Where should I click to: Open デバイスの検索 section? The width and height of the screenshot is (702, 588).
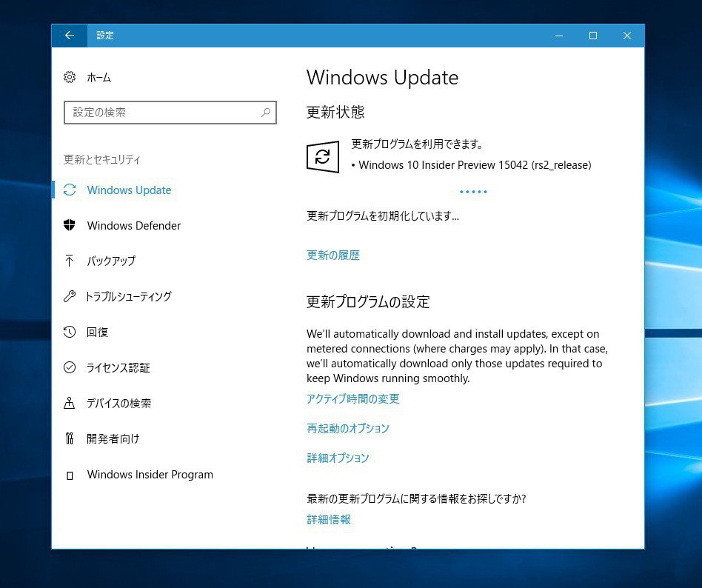click(118, 403)
